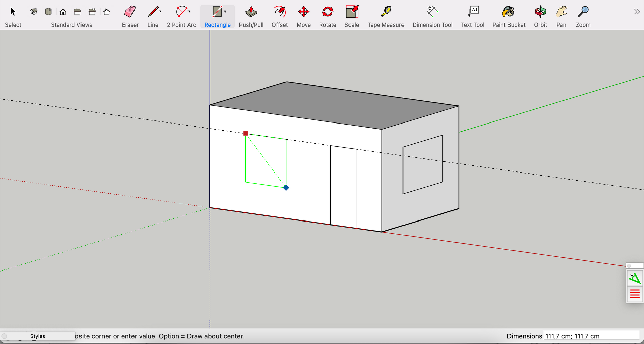Screen dimensions: 644x344
Task: Expand the 2 Point Arc tool dropdown
Action: point(189,12)
